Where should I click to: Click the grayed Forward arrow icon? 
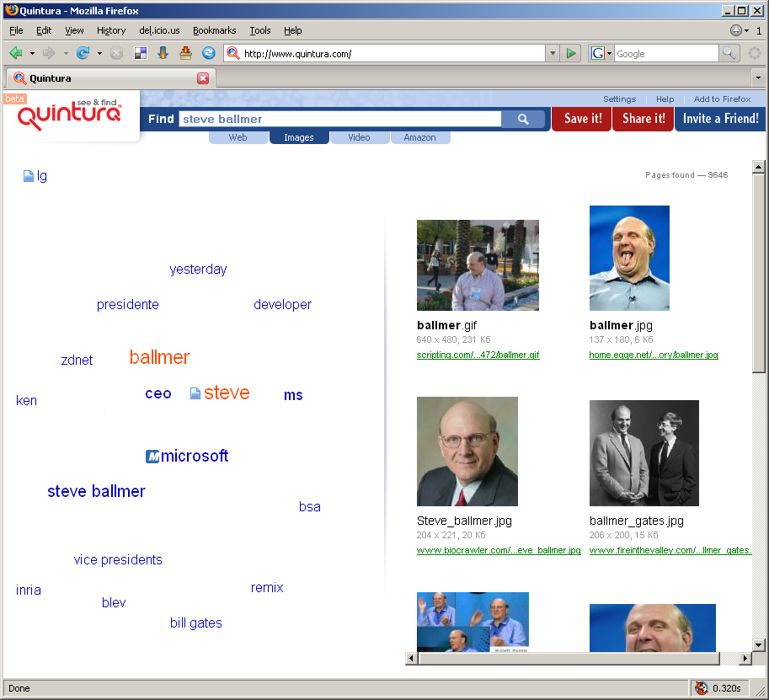(x=49, y=52)
